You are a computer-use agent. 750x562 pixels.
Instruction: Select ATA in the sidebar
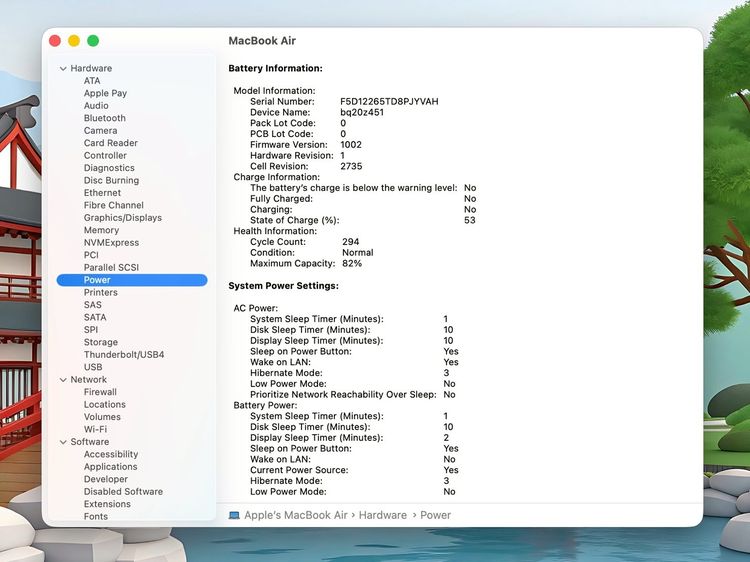point(92,81)
